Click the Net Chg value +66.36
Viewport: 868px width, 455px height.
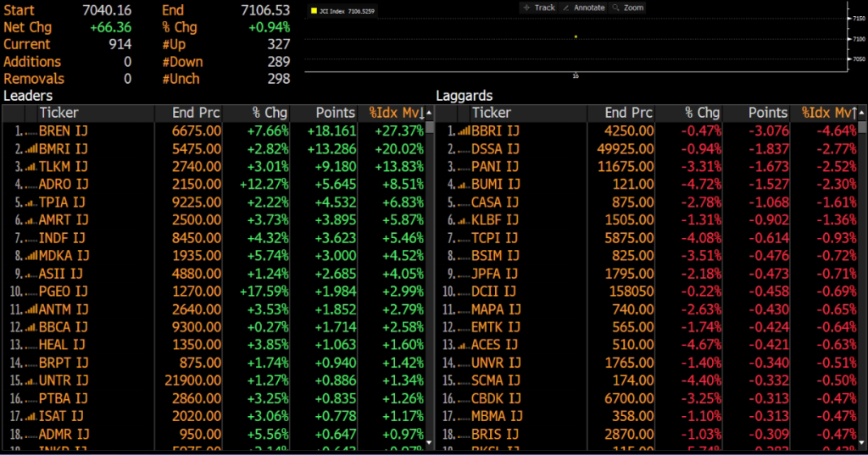111,27
